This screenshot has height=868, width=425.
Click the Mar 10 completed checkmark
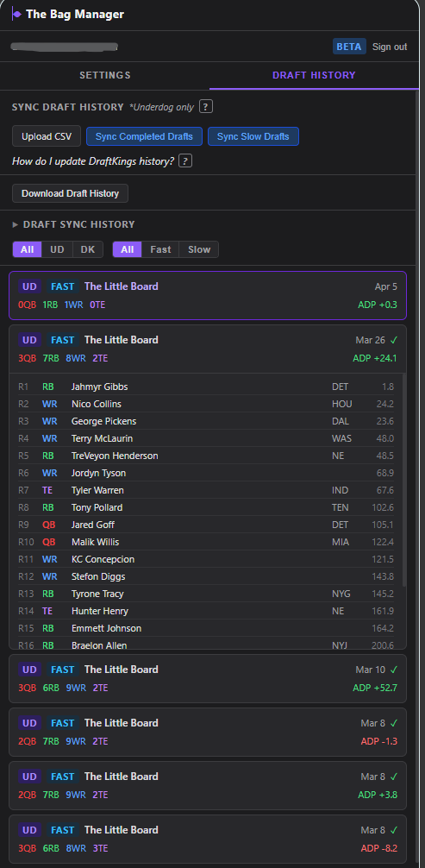point(394,670)
